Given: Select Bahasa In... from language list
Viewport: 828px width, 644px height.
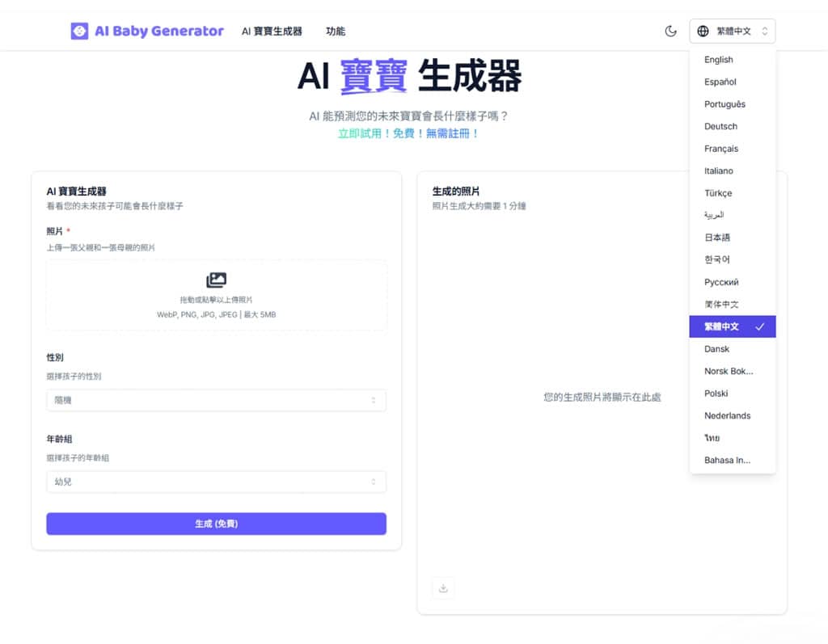Looking at the screenshot, I should (733, 461).
